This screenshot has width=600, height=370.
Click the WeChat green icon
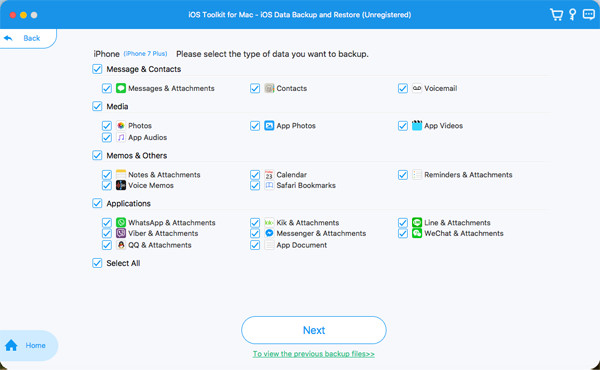[x=417, y=233]
